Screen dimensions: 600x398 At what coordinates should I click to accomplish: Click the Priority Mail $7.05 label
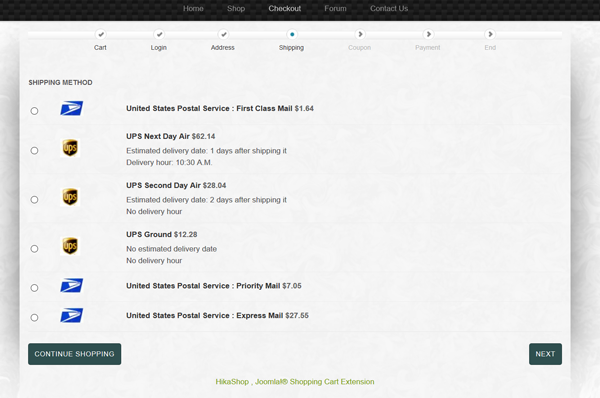tap(214, 285)
